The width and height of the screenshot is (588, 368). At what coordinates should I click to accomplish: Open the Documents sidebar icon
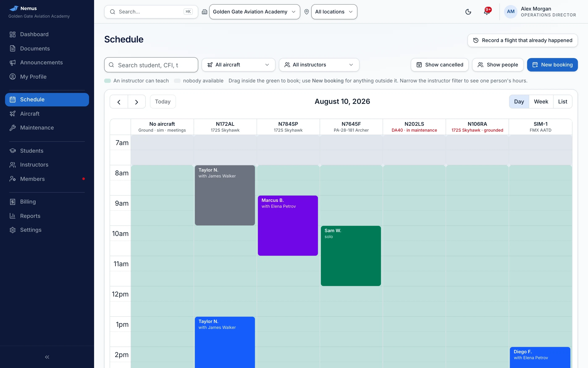(x=13, y=48)
